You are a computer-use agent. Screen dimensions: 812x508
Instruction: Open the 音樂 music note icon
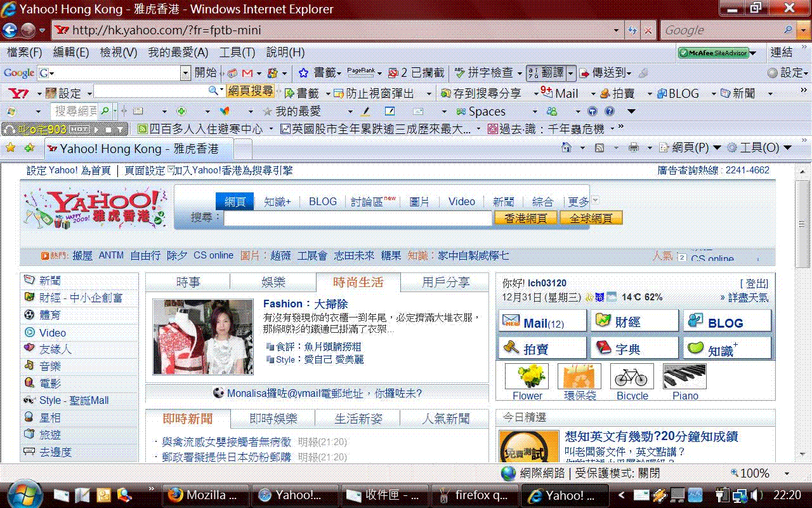coord(29,366)
